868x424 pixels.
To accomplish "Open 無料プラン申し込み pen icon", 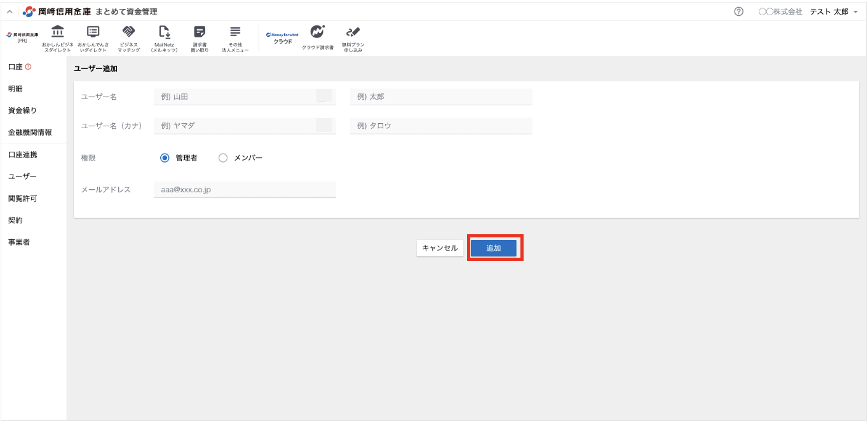I will 353,32.
